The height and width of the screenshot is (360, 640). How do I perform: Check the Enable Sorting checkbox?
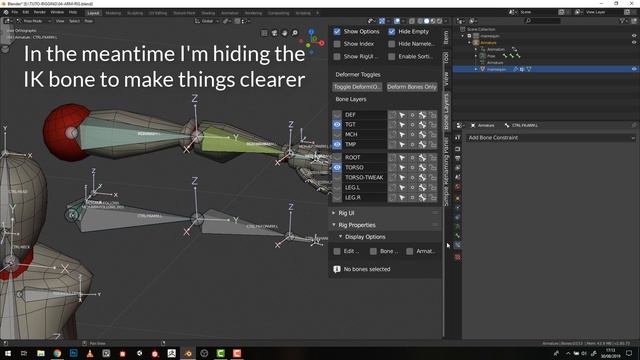(x=391, y=57)
